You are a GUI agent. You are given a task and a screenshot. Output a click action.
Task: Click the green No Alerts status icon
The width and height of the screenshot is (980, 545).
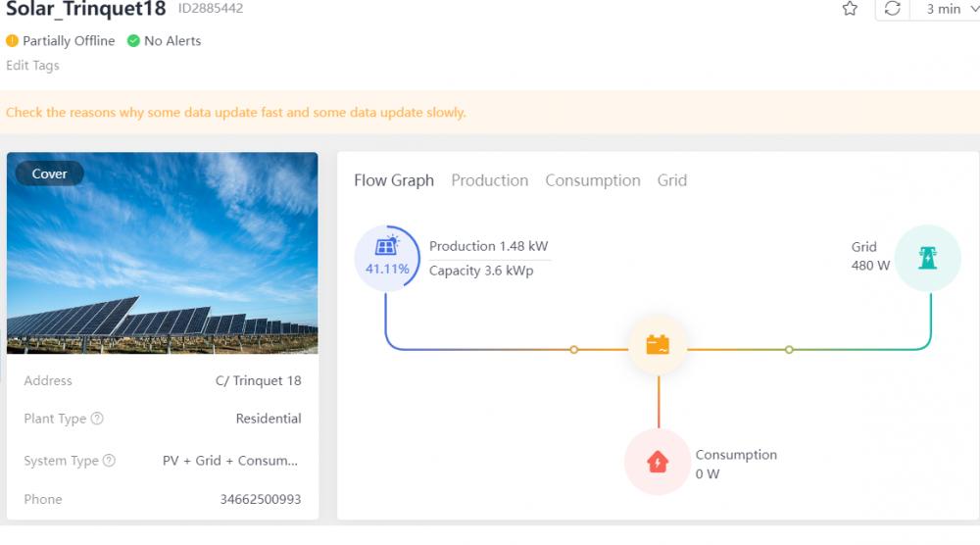[x=133, y=41]
